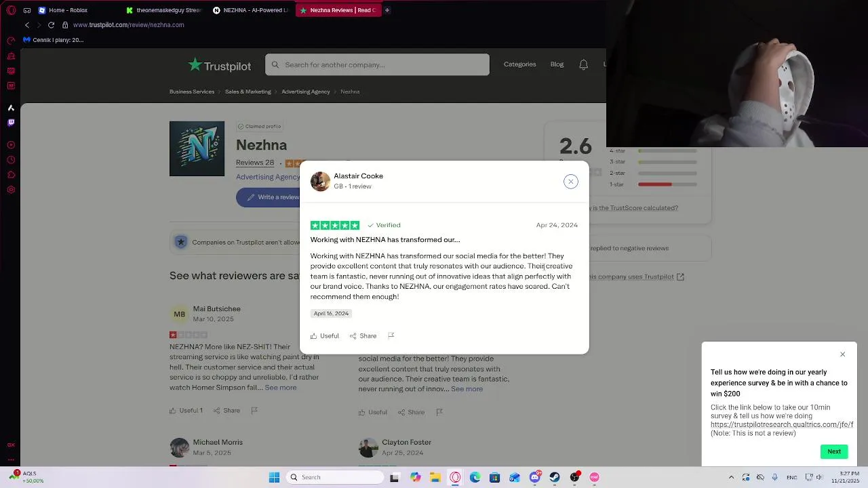868x488 pixels.
Task: Select the Nezhna Reviews tab
Action: 338,10
